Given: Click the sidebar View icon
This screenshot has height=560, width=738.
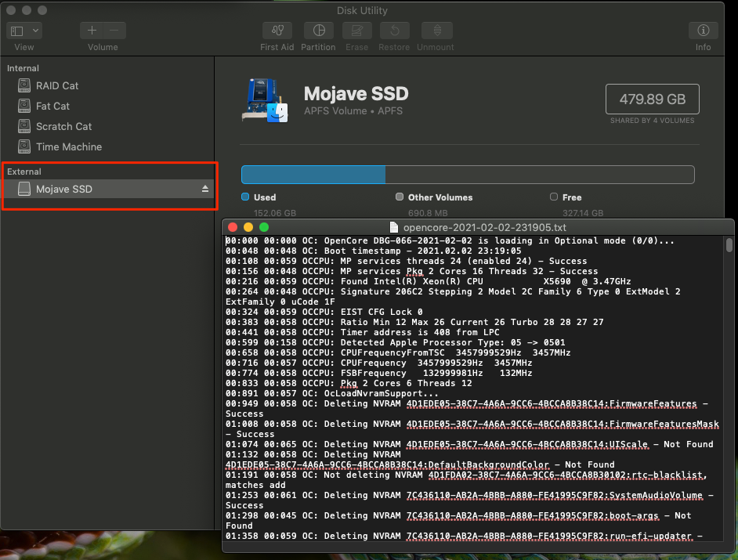Looking at the screenshot, I should (17, 31).
